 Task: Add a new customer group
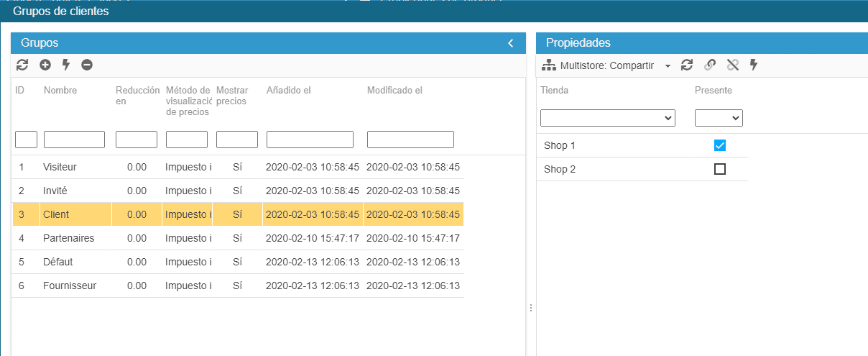click(x=45, y=65)
